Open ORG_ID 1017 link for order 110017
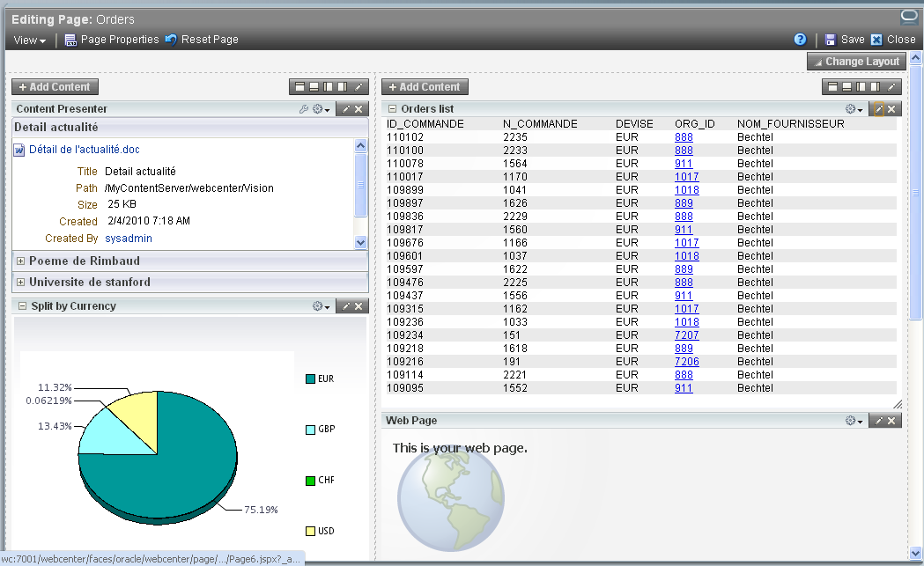 [686, 177]
